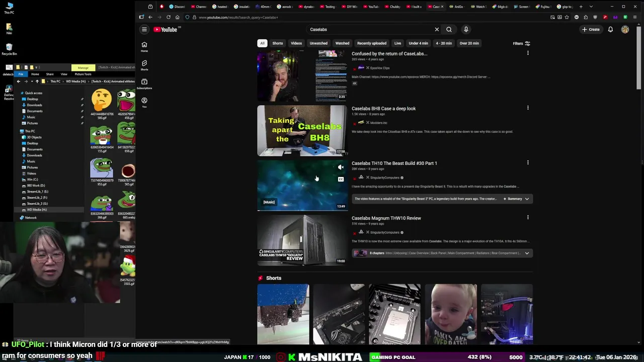Open the snowy blue Shorts thumbnail
Viewport: 644px width, 362px height.
click(x=283, y=314)
